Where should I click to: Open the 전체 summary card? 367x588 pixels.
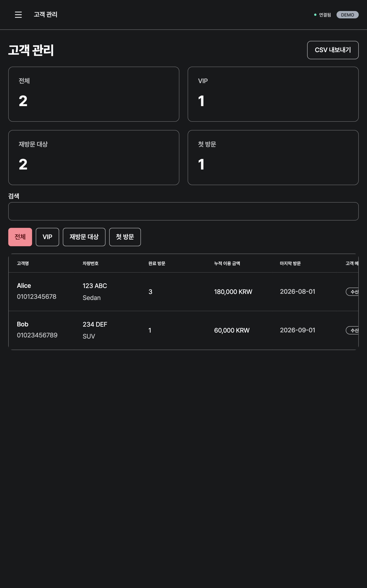pyautogui.click(x=94, y=94)
